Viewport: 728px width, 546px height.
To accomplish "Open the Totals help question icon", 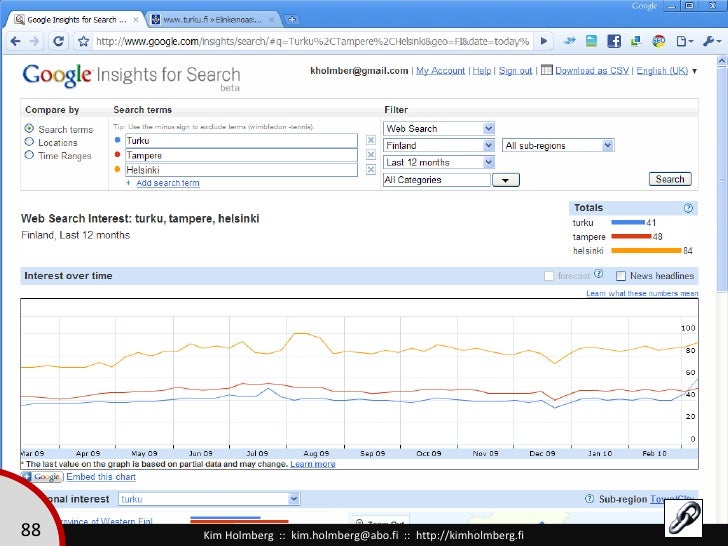I will pyautogui.click(x=688, y=208).
